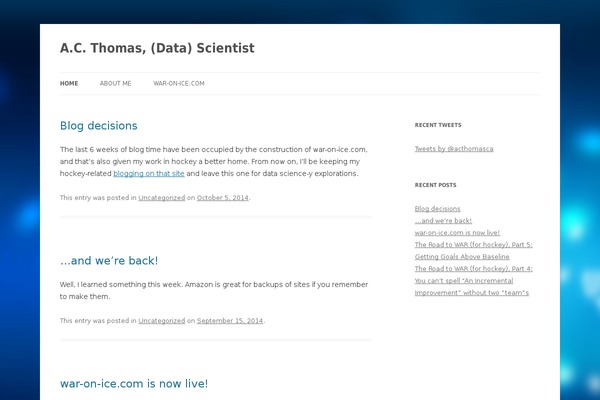Select WAR-ON-ICE.COM in the navigation menu
Screen dimensions: 600x400
pos(178,84)
